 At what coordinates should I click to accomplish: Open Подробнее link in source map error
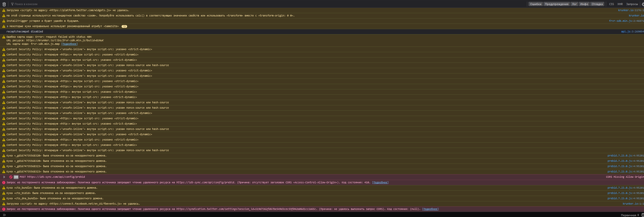pyautogui.click(x=69, y=44)
